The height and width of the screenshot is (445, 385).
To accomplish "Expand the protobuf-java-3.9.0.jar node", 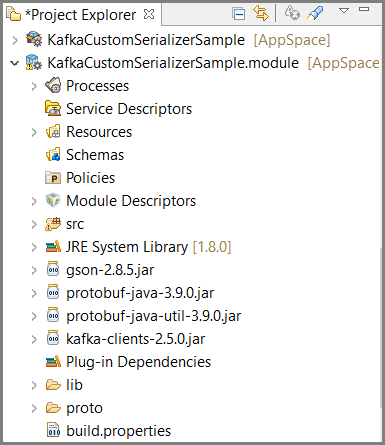I will 34,293.
